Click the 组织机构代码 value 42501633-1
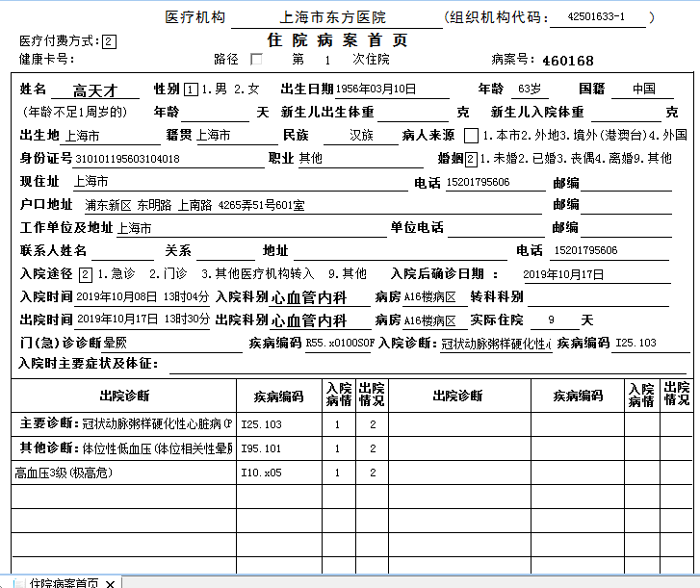 coord(597,18)
